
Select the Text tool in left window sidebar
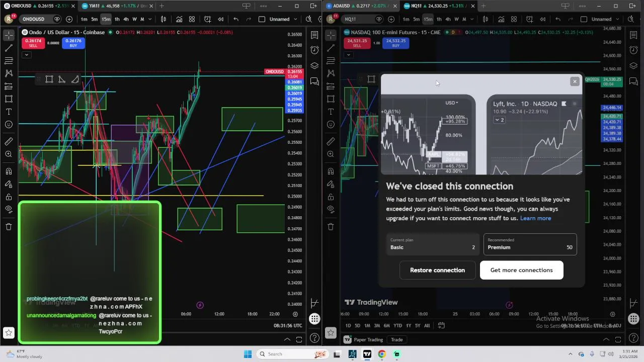[x=9, y=111]
